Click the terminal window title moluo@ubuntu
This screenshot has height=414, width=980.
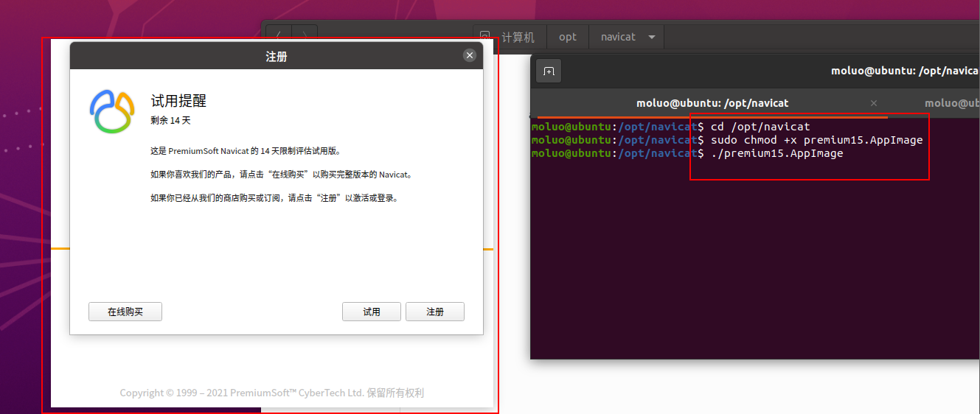coord(905,71)
